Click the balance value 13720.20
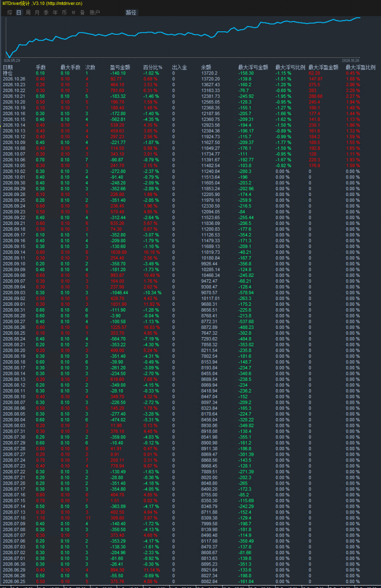This screenshot has height=588, width=381. pos(210,78)
